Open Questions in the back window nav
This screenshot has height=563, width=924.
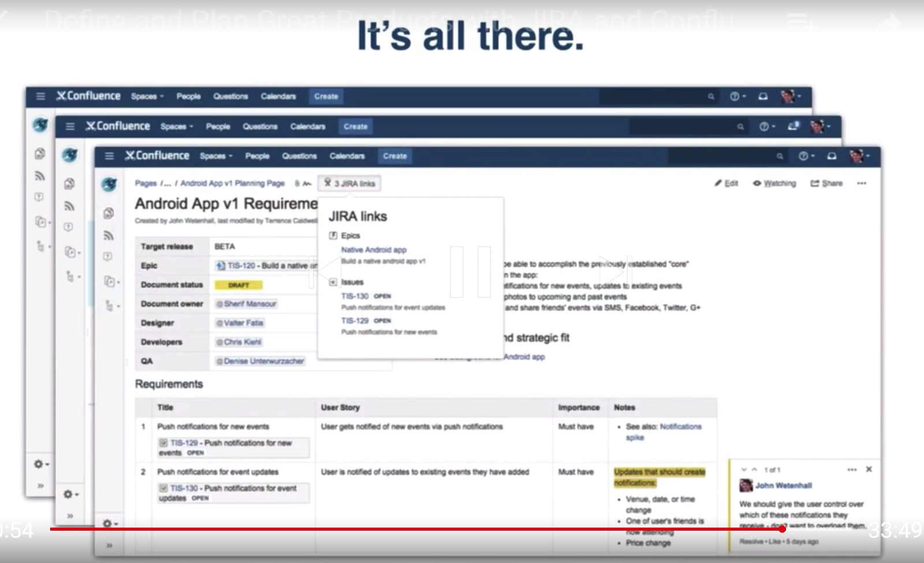pyautogui.click(x=230, y=96)
